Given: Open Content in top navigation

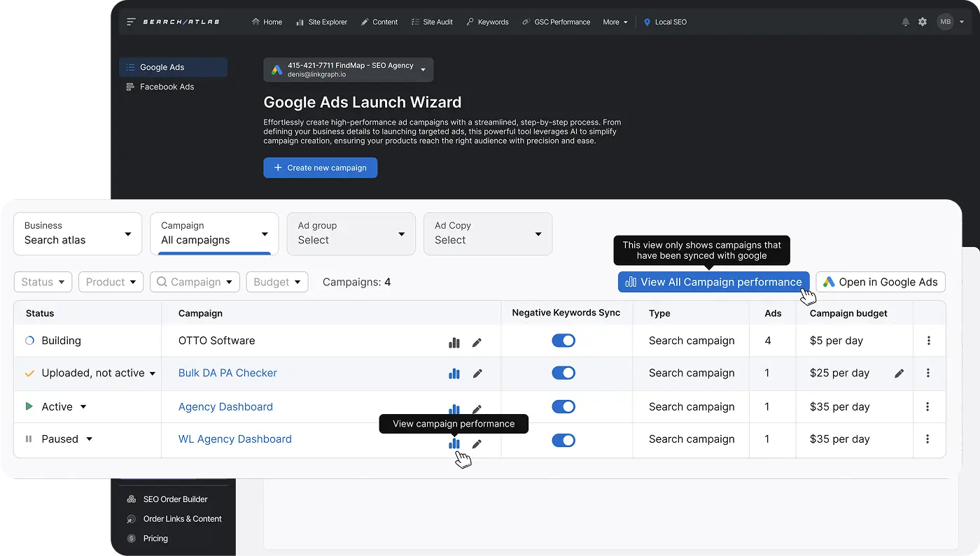Looking at the screenshot, I should [379, 22].
